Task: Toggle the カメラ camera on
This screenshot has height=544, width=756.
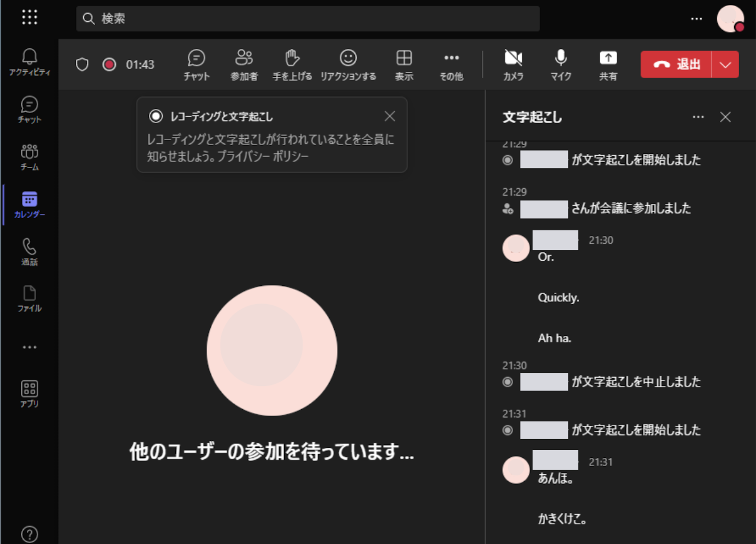Action: pyautogui.click(x=513, y=65)
